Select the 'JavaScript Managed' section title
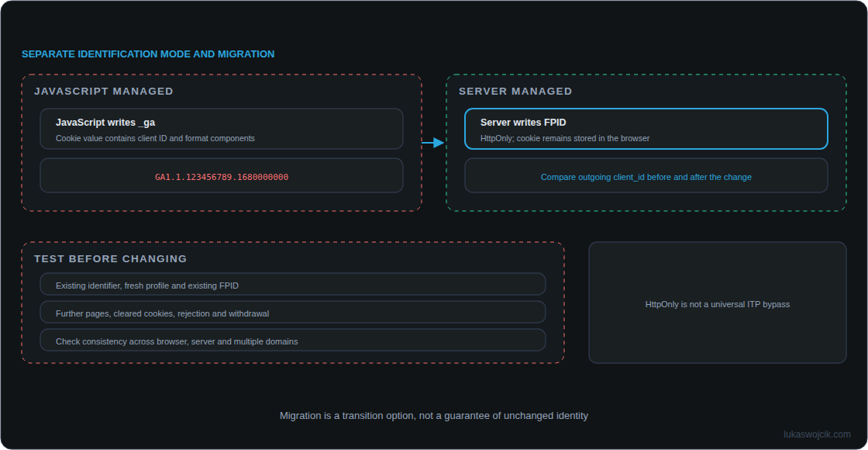868x450 pixels. pyautogui.click(x=104, y=92)
